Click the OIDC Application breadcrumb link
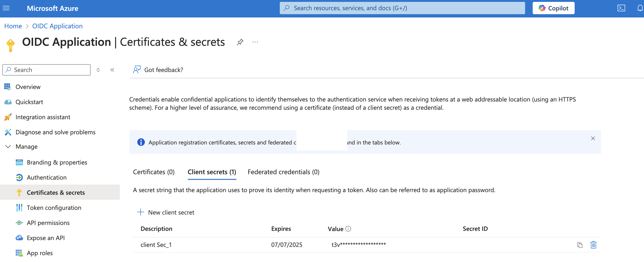Viewport: 644px width, 262px height. 57,26
